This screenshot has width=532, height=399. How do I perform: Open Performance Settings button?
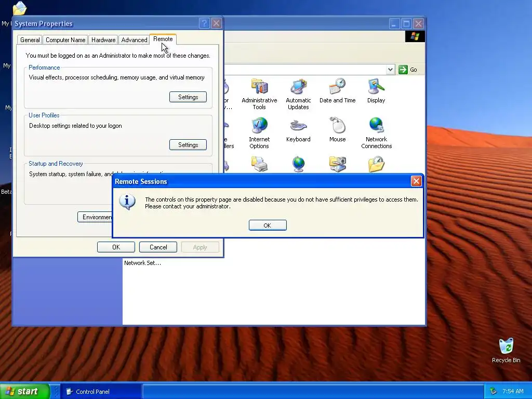188,97
